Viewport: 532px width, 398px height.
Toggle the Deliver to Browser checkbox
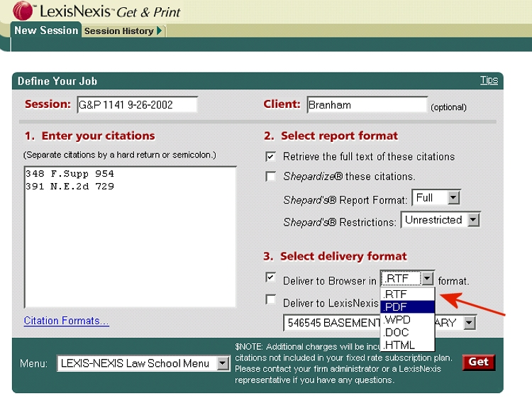[x=270, y=277]
